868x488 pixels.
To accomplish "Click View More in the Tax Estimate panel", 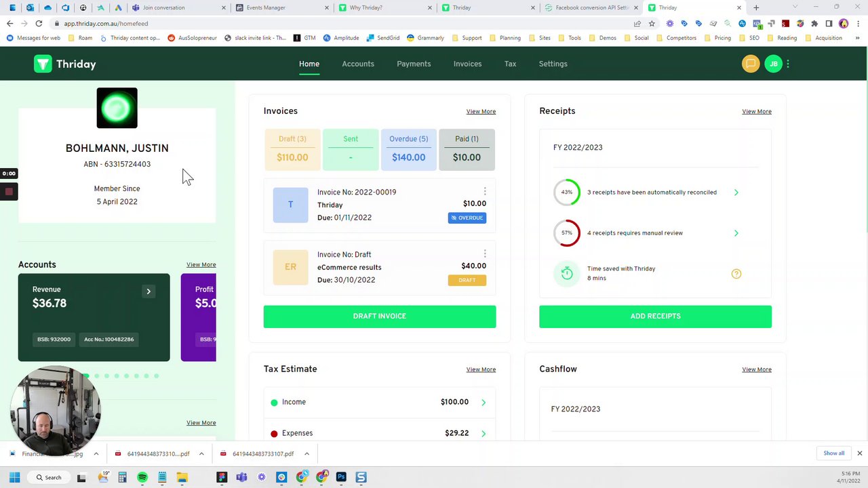I will pyautogui.click(x=481, y=369).
